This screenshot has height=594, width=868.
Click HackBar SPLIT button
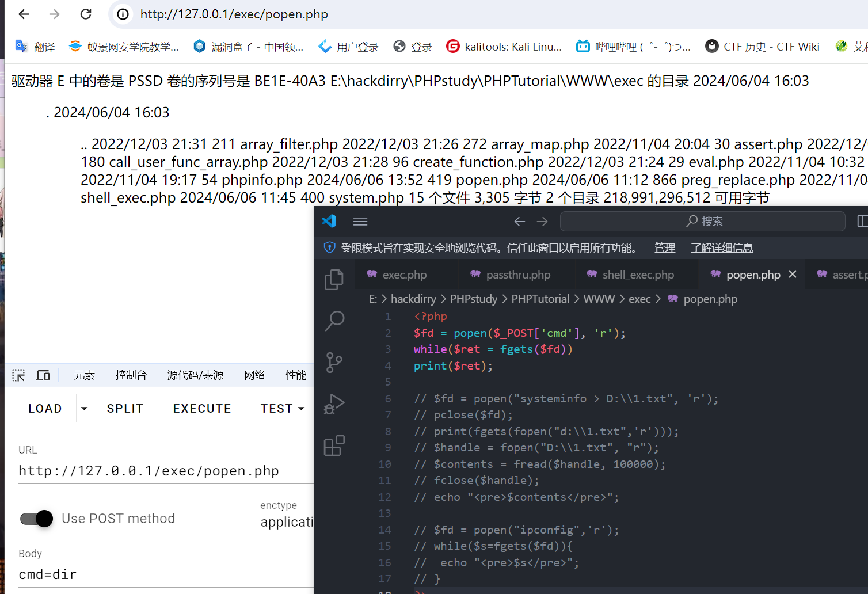tap(125, 409)
